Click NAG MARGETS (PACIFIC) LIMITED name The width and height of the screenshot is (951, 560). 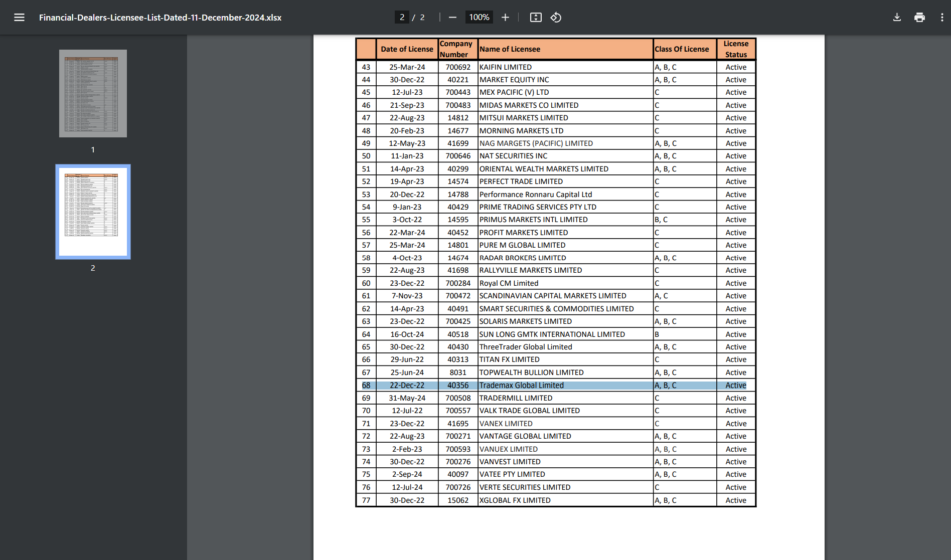536,143
